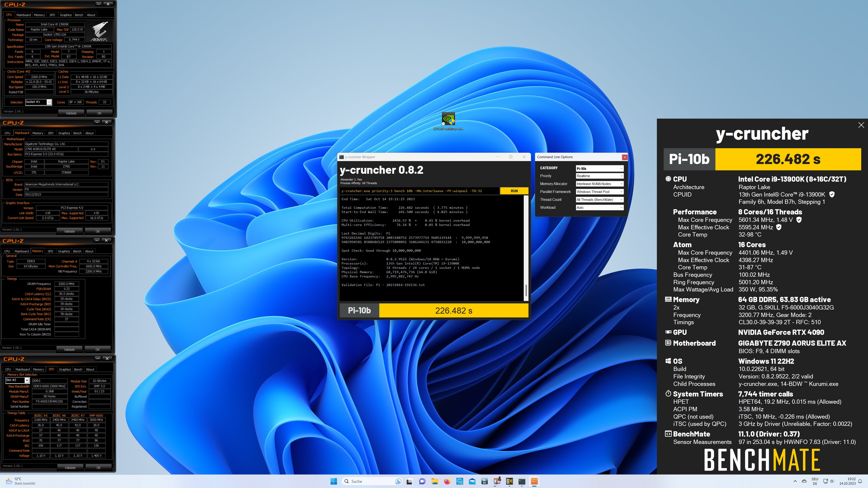
Task: Open the Workload dropdown set to Auto
Action: (599, 207)
